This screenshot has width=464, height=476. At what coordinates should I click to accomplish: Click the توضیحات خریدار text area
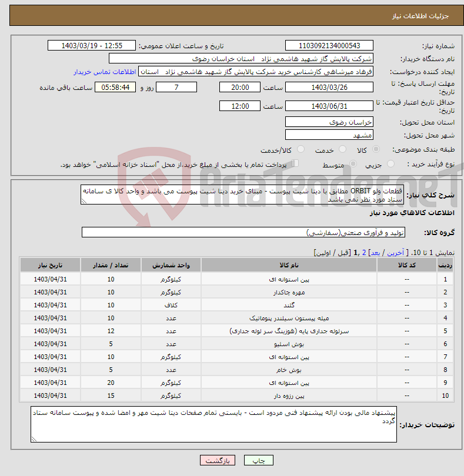pyautogui.click(x=213, y=424)
